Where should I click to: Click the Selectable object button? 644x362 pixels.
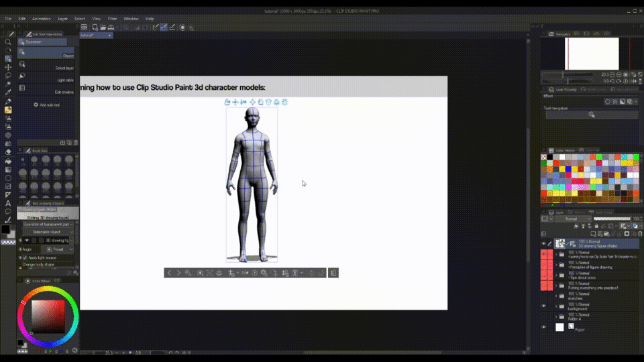point(48,232)
